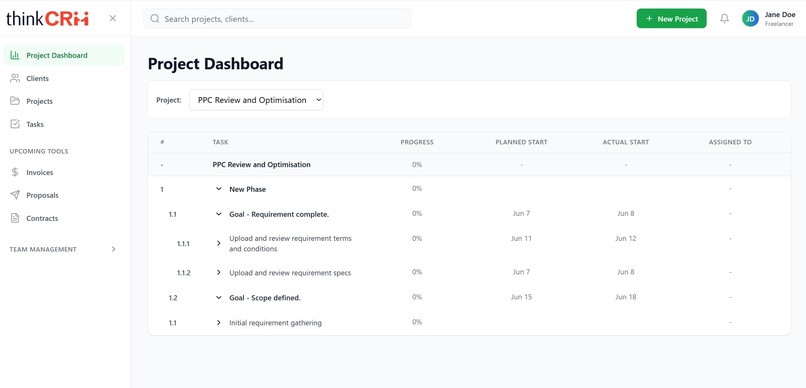Click the Project Dashboard bar chart icon
Screen dimensions: 806x388
pos(15,55)
